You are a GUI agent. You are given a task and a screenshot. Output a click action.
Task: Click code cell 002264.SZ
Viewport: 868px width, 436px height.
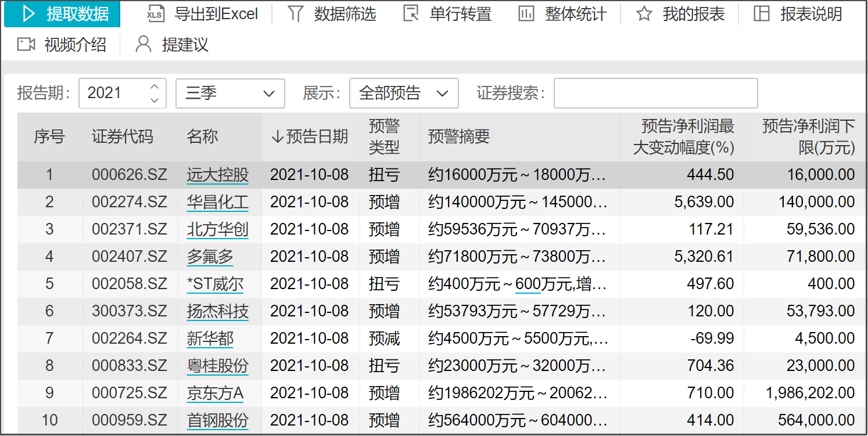(x=130, y=338)
